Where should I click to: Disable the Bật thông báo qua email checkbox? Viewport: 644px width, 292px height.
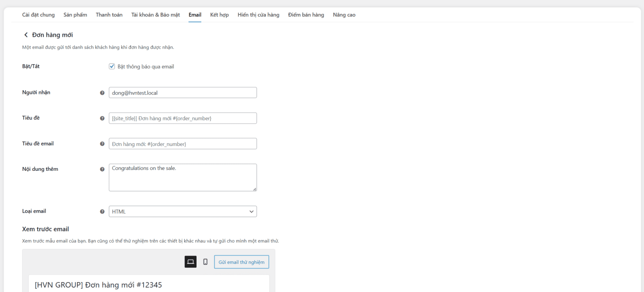point(111,66)
